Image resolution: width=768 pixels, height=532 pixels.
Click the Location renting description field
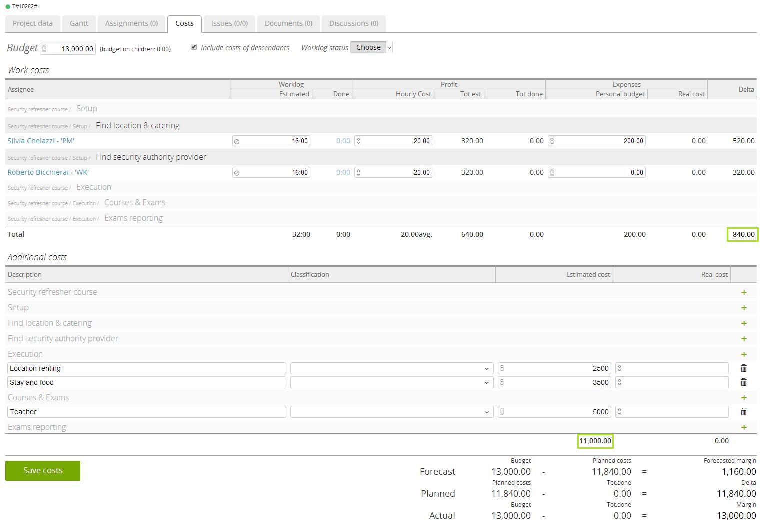pos(147,368)
